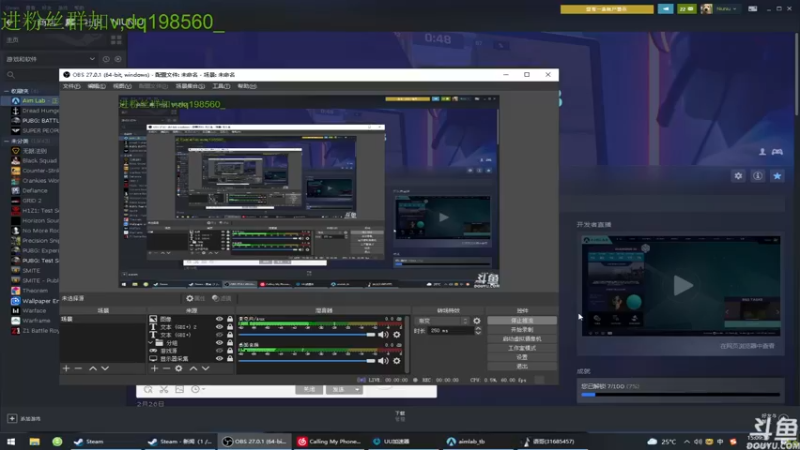
Task: Toggle lock on 分组 source group
Action: [x=230, y=343]
